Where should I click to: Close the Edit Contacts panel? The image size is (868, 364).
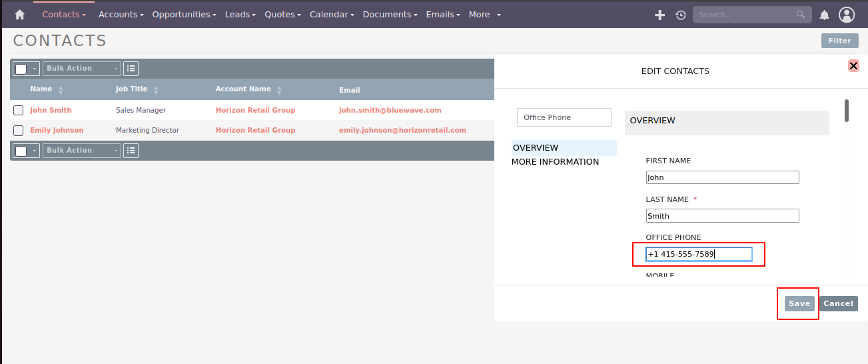tap(853, 65)
